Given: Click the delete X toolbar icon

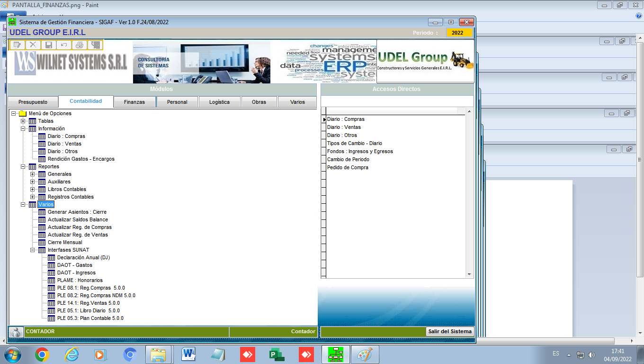Looking at the screenshot, I should [x=33, y=45].
